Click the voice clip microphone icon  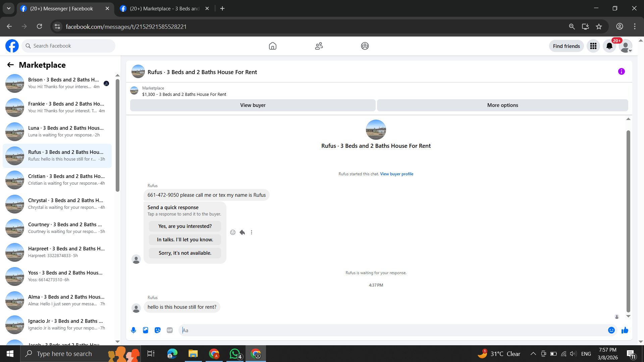133,330
